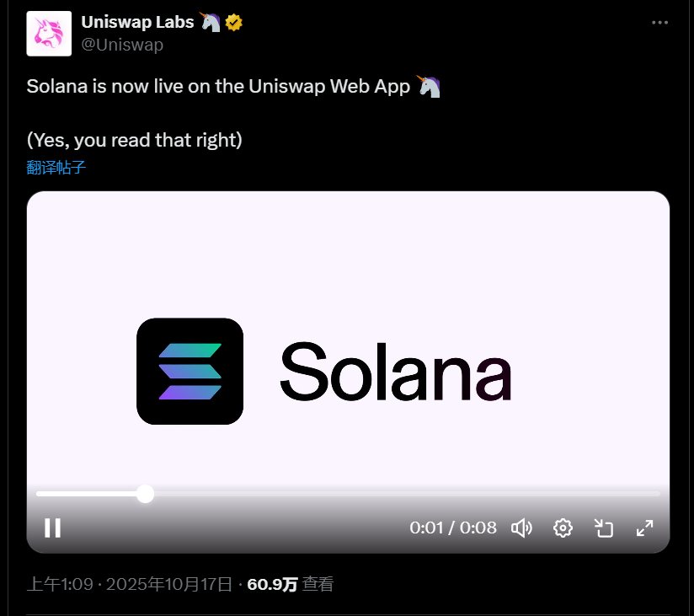Open the Uniswap Labs profile avatar
The image size is (694, 616).
coord(49,34)
